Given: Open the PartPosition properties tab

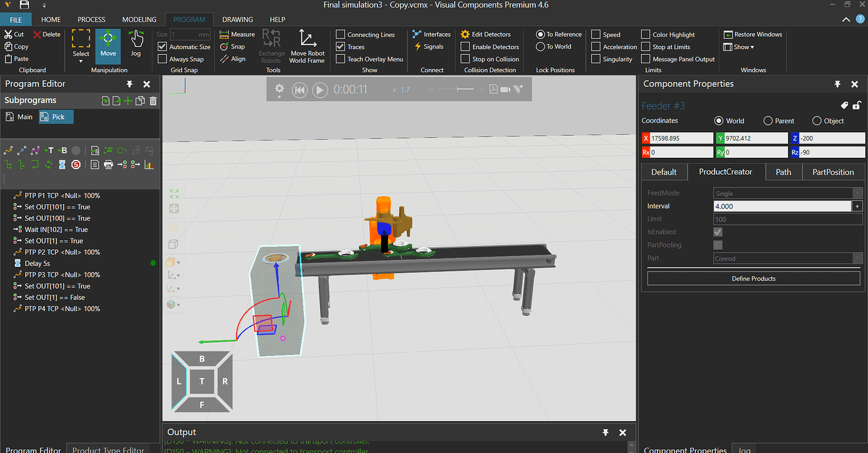Looking at the screenshot, I should [x=833, y=172].
